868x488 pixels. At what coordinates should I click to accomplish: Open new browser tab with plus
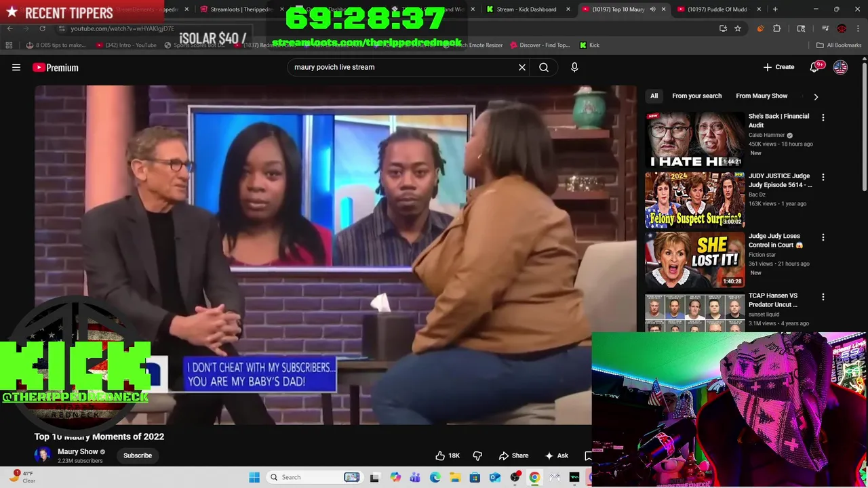(775, 9)
